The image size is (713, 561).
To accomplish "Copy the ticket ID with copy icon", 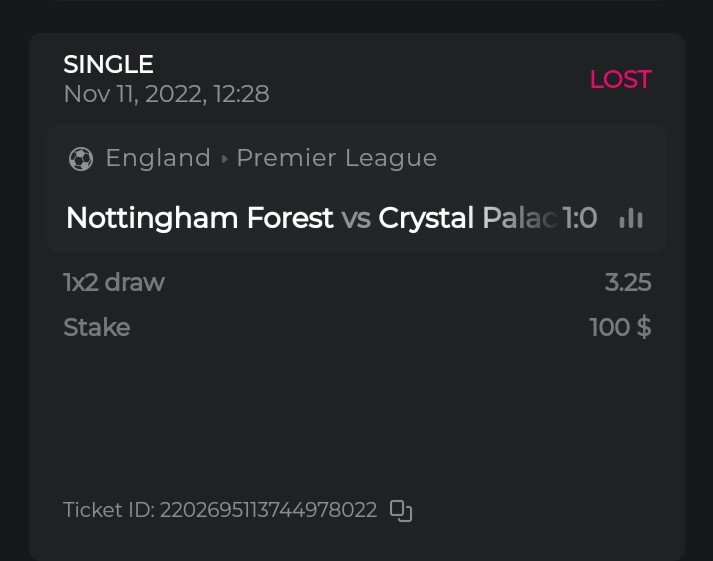I will pos(401,511).
